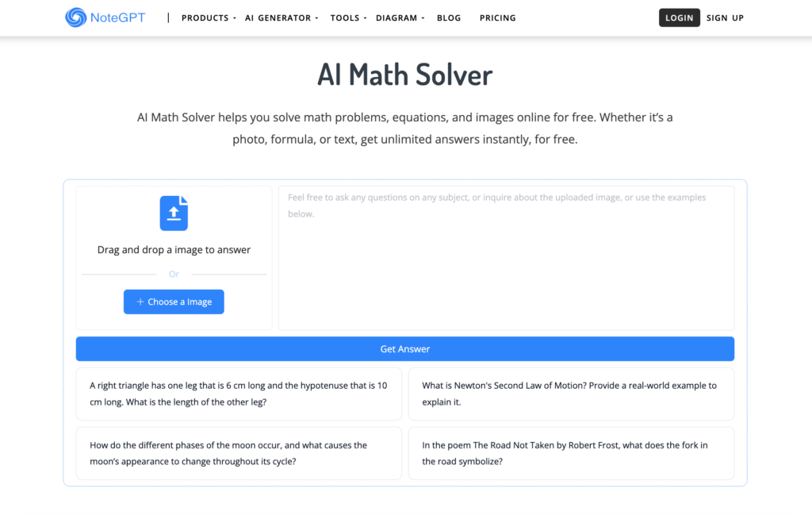The image size is (812, 515).
Task: Open the PRICING page
Action: pos(497,17)
